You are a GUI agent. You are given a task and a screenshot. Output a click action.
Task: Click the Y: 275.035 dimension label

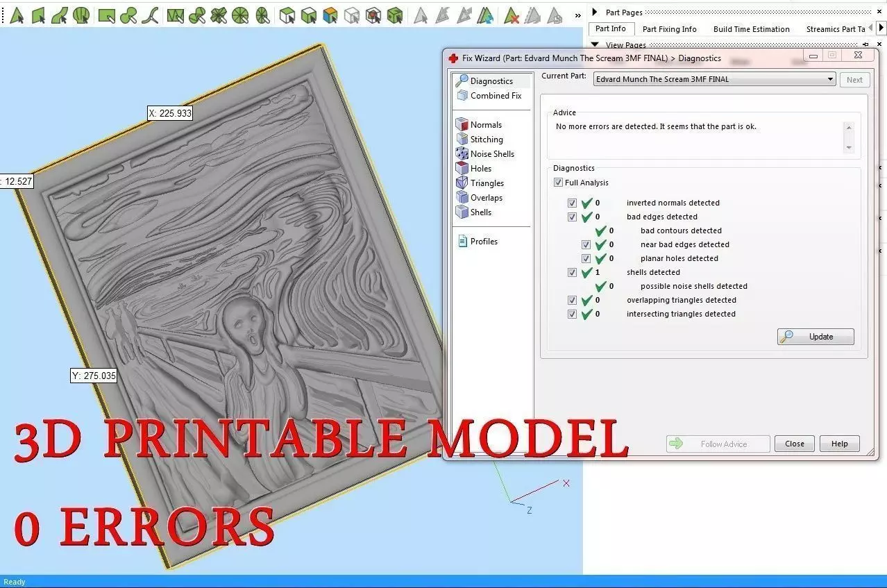click(x=94, y=376)
